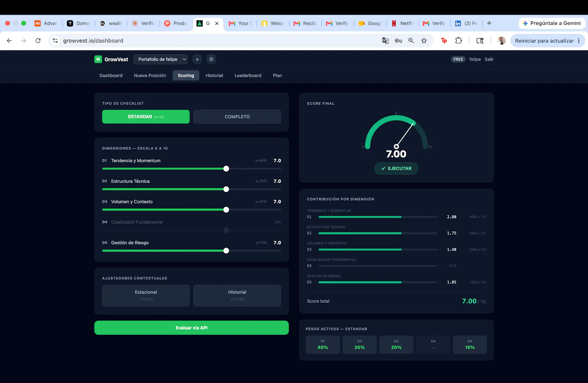Click the D3 20% weight card
This screenshot has height=383, width=588.
(x=396, y=345)
